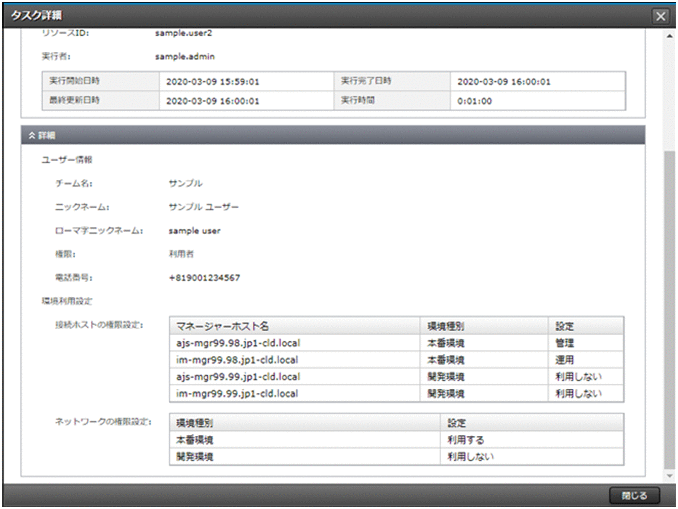Click 環境種別 header in host permissions table
This screenshot has height=509, width=678.
[444, 326]
